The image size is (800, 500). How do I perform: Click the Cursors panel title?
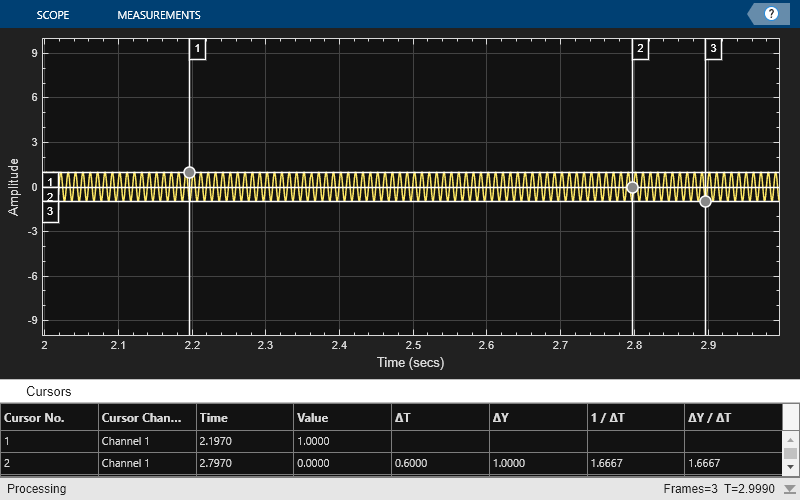(x=48, y=391)
